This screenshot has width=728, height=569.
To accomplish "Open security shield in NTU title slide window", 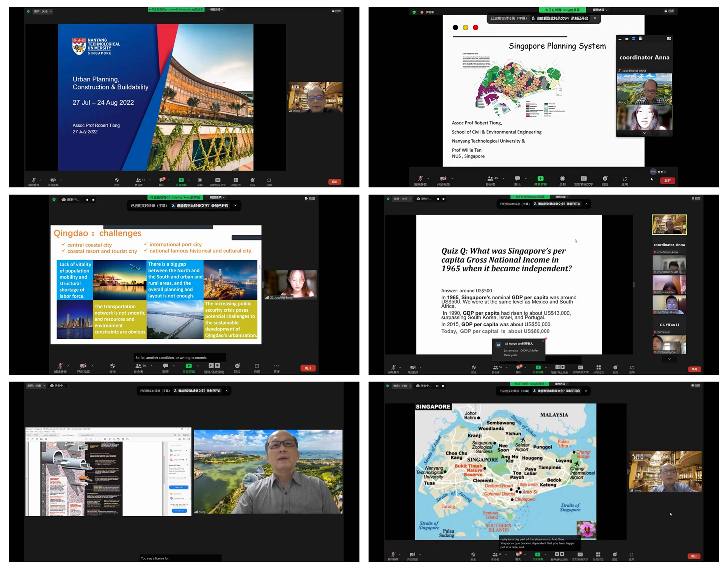I will click(x=117, y=180).
